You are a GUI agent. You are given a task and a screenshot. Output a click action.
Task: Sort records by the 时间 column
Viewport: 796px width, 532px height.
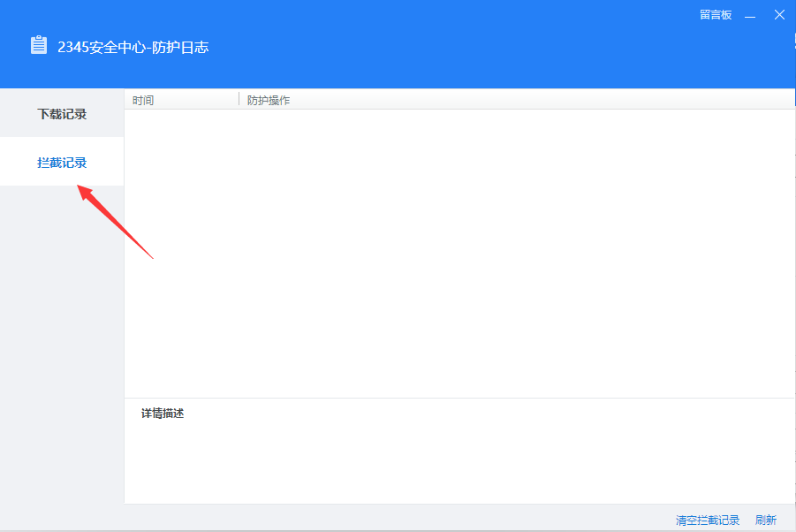coord(143,100)
